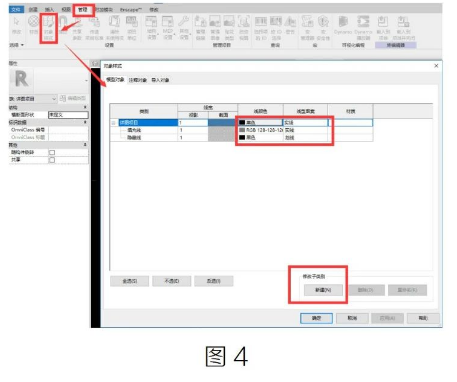Open Project Units tool
Image resolution: width=457 pixels, height=382 pixels.
132,28
